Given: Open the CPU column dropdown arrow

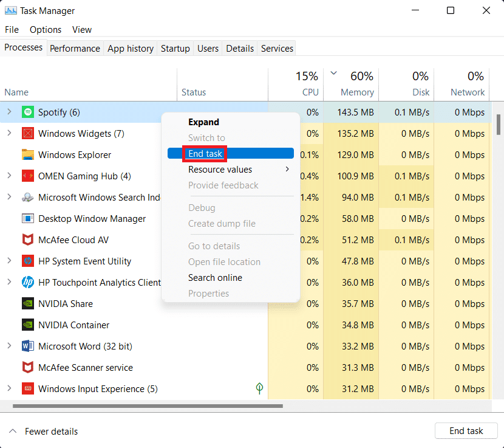Looking at the screenshot, I should (x=333, y=72).
